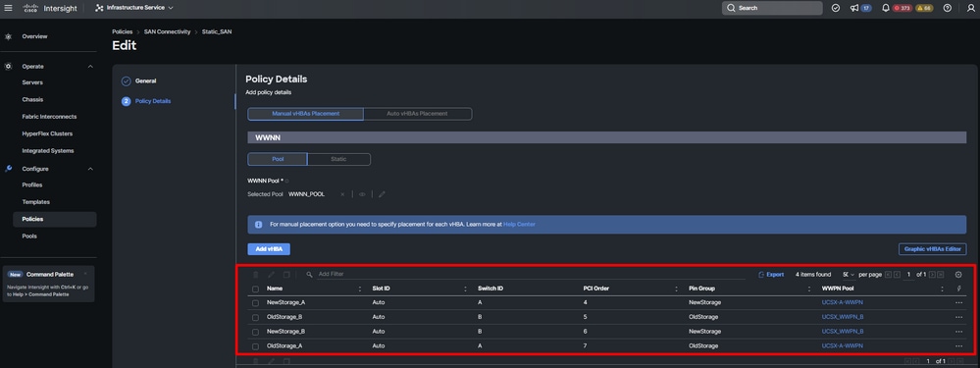
Task: Select Manual vHBAs Placement option
Action: tap(306, 114)
